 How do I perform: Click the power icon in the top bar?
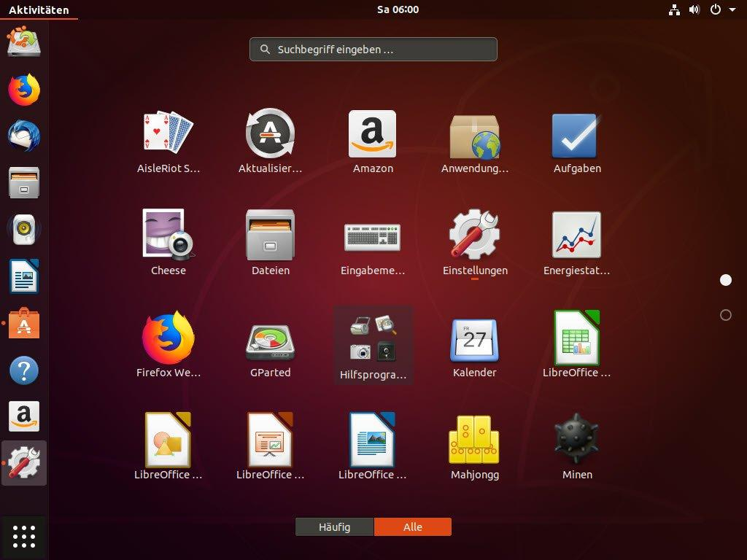click(716, 9)
